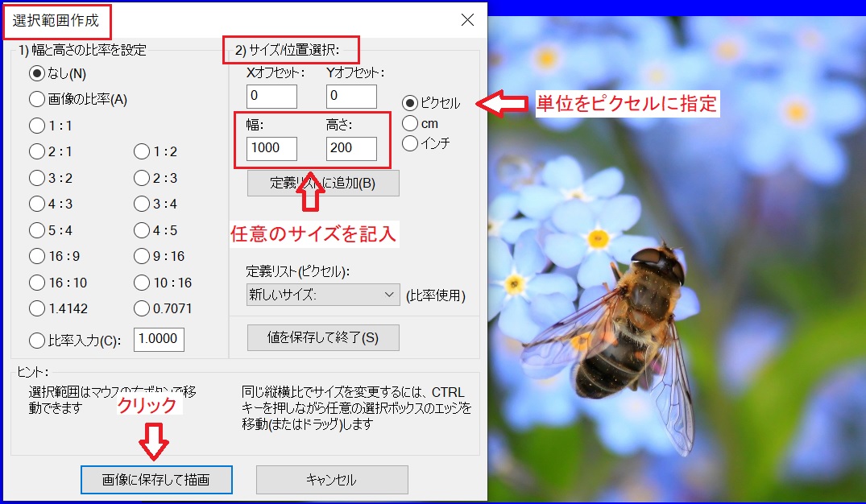Click the キャンセル button

(x=332, y=480)
